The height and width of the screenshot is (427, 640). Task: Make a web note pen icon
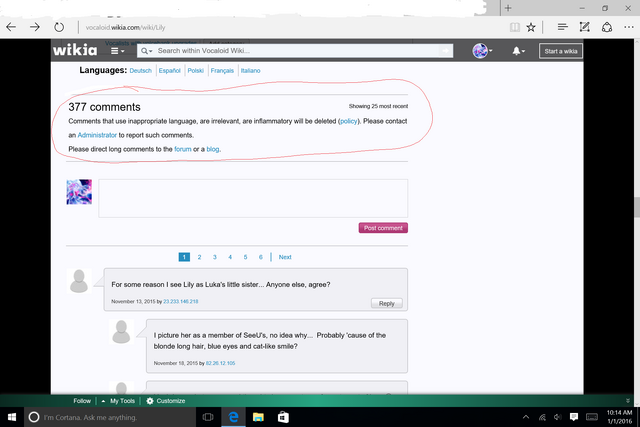[584, 27]
